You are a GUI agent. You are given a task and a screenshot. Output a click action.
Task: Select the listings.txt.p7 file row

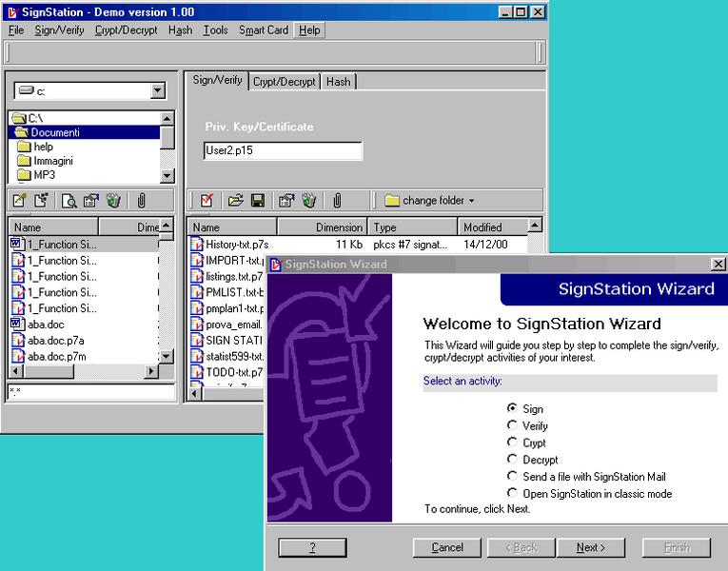click(x=227, y=276)
